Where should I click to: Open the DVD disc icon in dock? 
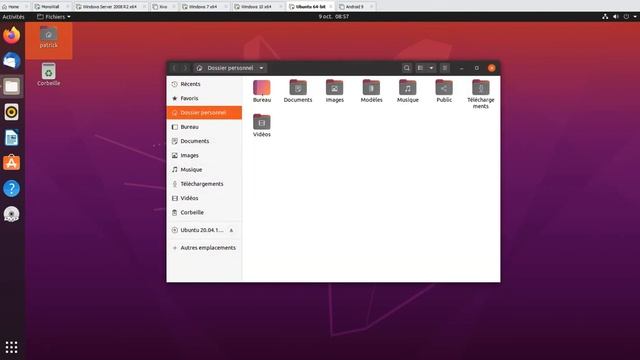11,214
